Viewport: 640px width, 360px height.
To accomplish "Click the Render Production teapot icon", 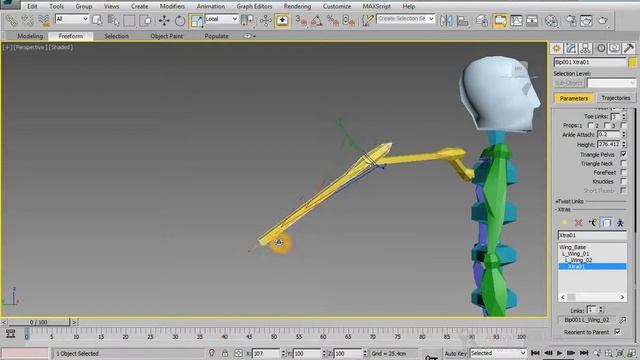I will click(x=602, y=20).
